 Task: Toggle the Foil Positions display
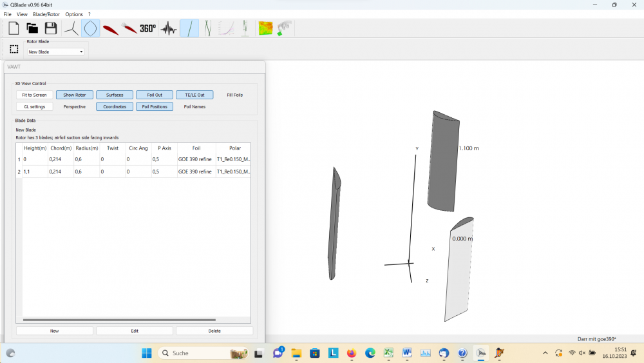point(155,106)
